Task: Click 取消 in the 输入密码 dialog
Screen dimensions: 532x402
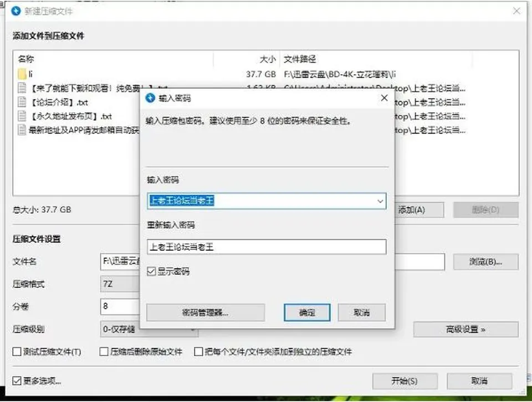Action: click(x=362, y=312)
